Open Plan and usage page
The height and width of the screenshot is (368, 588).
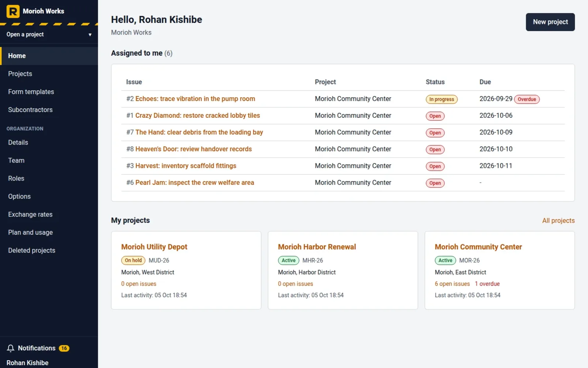[x=49, y=233]
